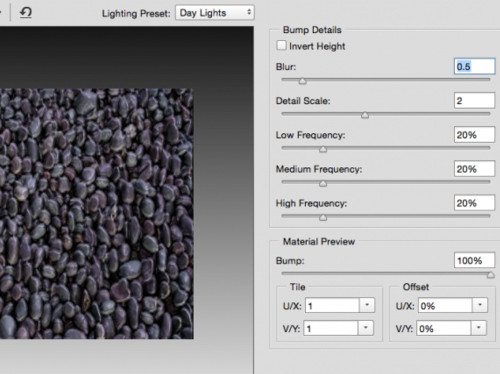Click the Material Preview group label
This screenshot has height=374, width=500.
pyautogui.click(x=319, y=241)
